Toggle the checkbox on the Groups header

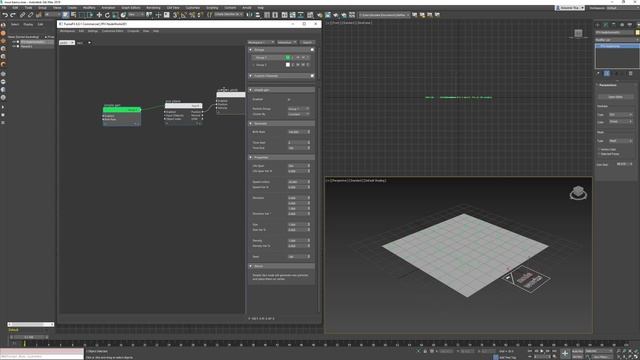312,50
